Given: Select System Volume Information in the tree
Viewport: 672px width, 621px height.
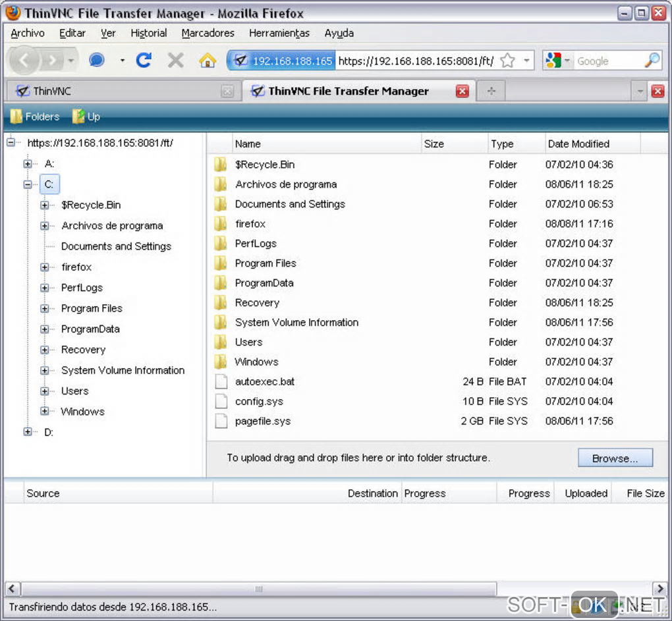Looking at the screenshot, I should [x=123, y=370].
